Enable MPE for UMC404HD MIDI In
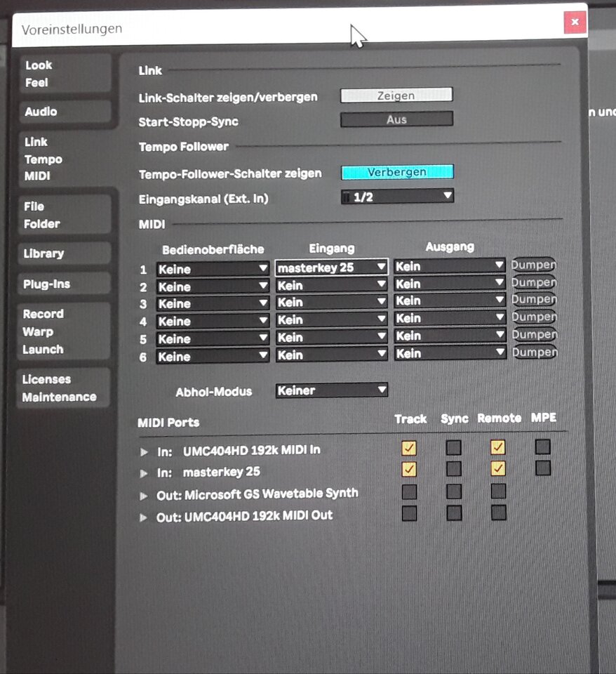The image size is (616, 674). (543, 447)
